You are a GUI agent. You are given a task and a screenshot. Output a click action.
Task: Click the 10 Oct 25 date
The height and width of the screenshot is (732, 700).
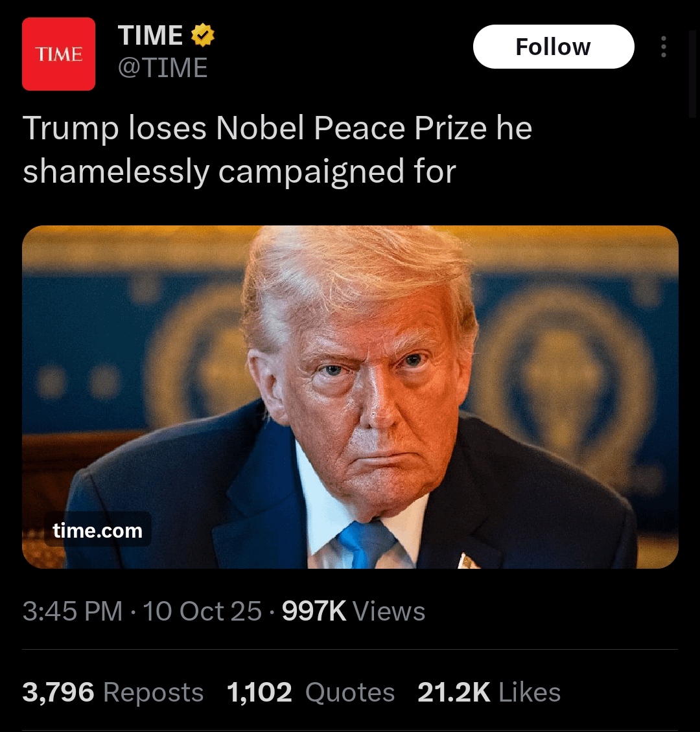202,611
